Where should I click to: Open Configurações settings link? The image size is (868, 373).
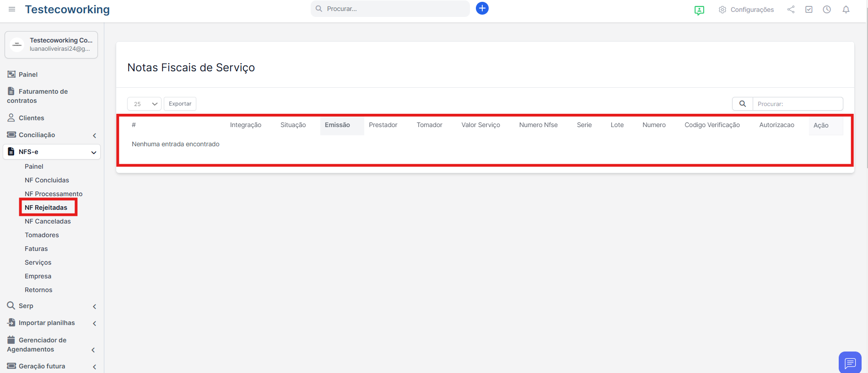(746, 10)
